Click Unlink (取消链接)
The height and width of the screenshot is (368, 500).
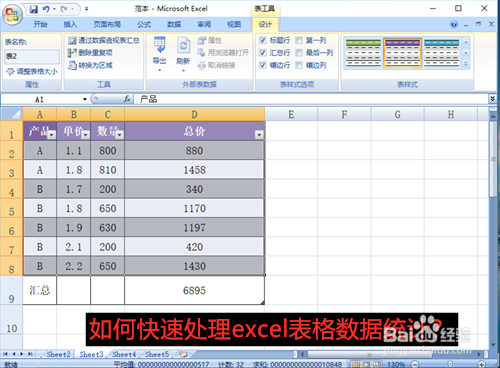click(x=216, y=65)
